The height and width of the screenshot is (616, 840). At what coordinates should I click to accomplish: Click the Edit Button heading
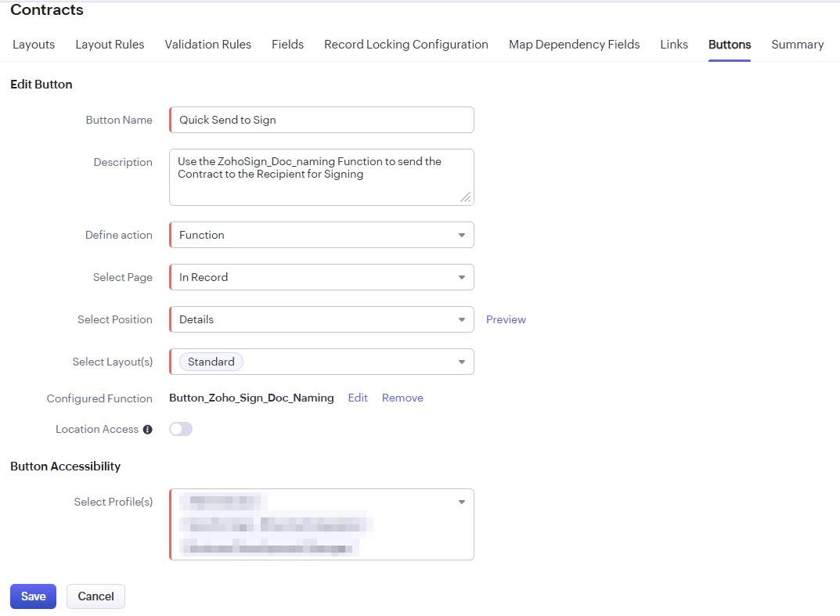coord(41,85)
